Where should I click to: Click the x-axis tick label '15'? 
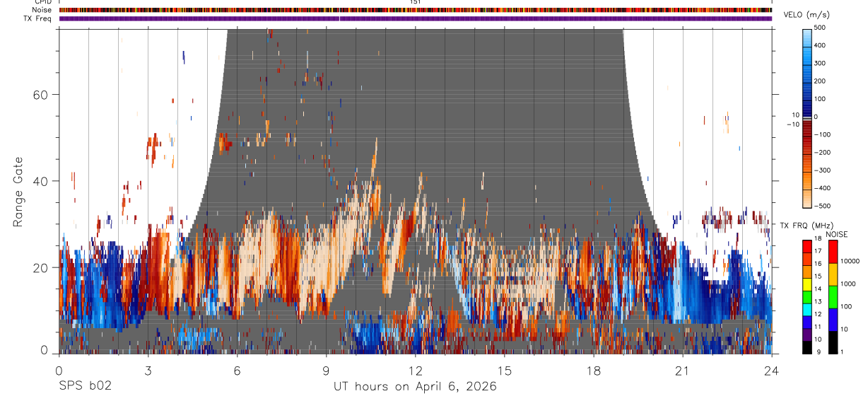(504, 371)
